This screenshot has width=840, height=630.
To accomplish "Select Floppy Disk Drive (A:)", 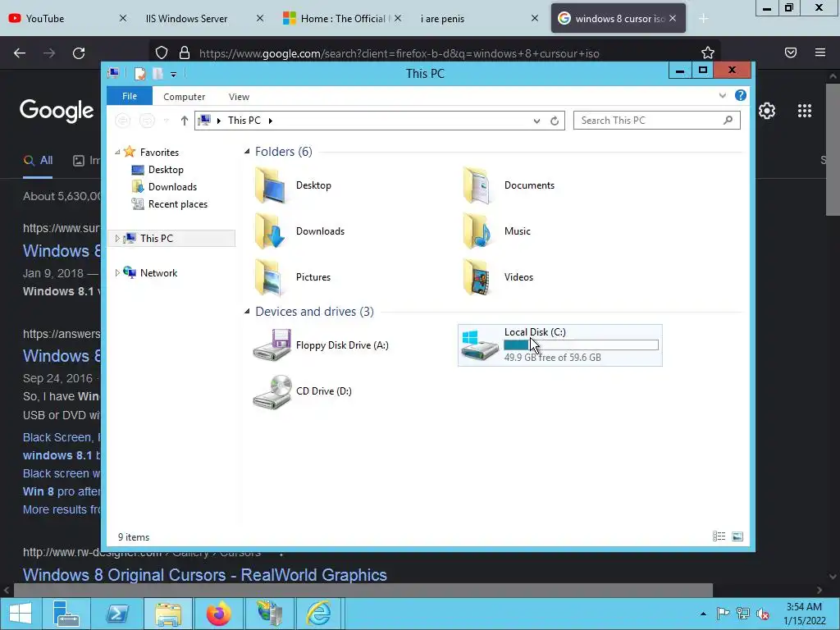I will pos(321,345).
